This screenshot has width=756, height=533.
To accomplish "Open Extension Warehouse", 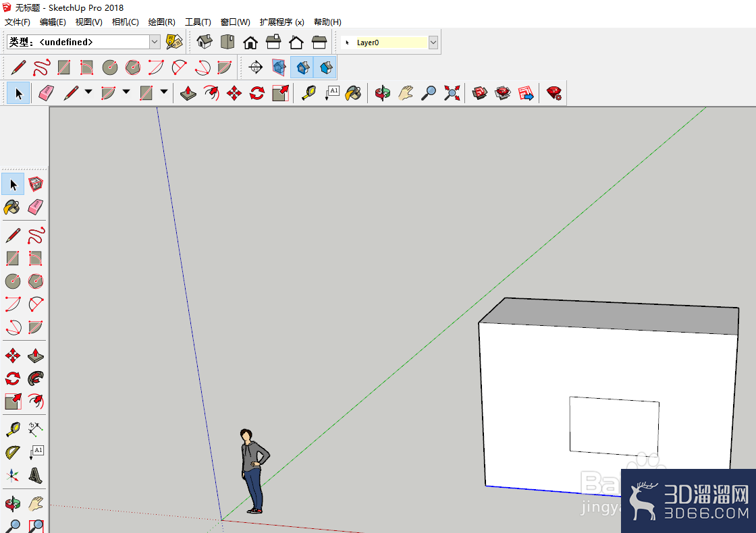I will point(503,92).
